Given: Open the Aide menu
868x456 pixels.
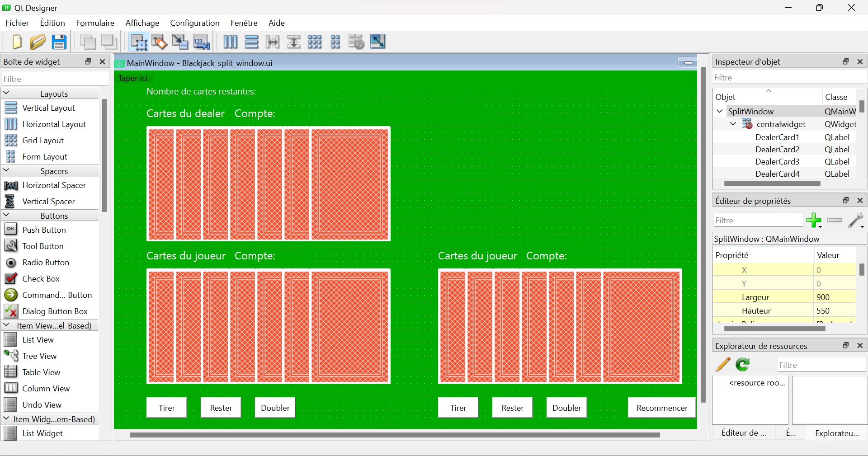Looking at the screenshot, I should (x=277, y=23).
